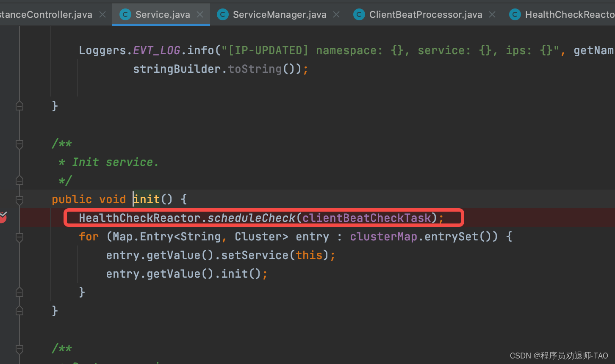This screenshot has width=615, height=364.
Task: Close the ServiceManager.java tab
Action: click(336, 15)
